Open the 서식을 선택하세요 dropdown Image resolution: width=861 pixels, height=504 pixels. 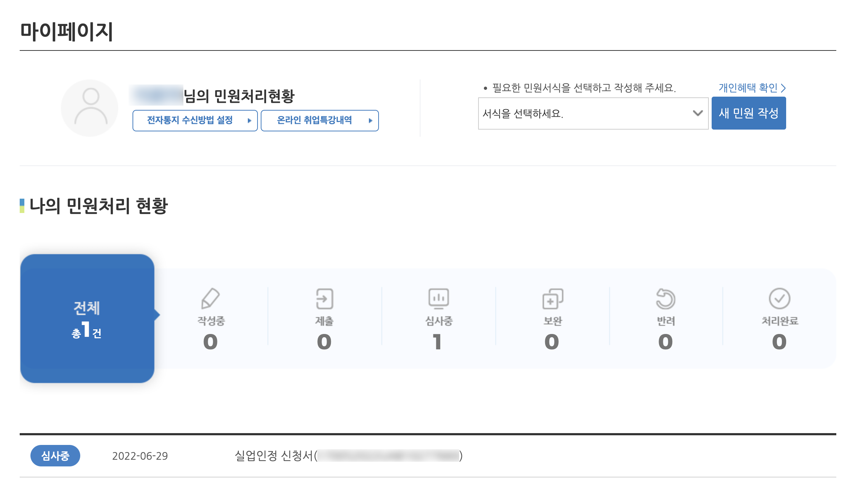coord(587,113)
